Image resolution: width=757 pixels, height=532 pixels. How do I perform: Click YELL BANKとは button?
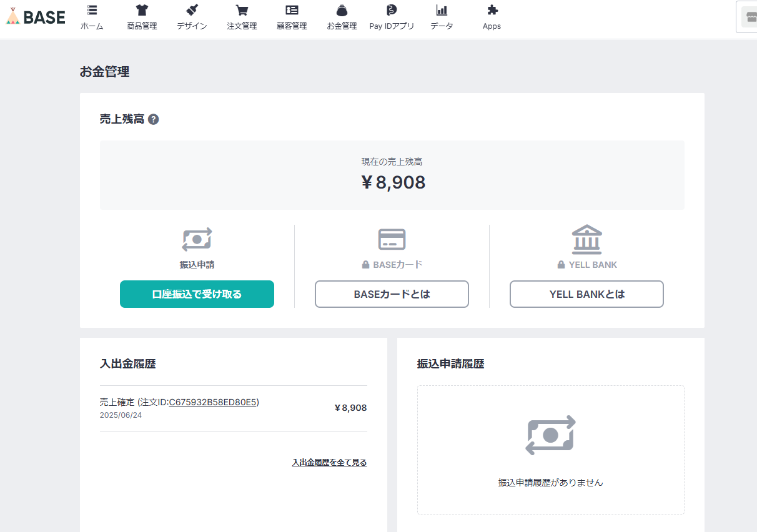click(x=586, y=294)
